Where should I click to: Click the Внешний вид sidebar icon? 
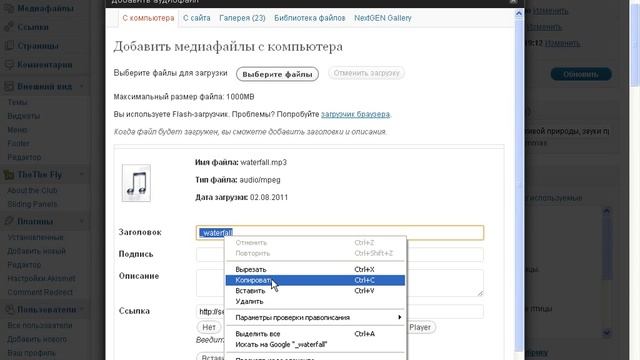pyautogui.click(x=9, y=87)
